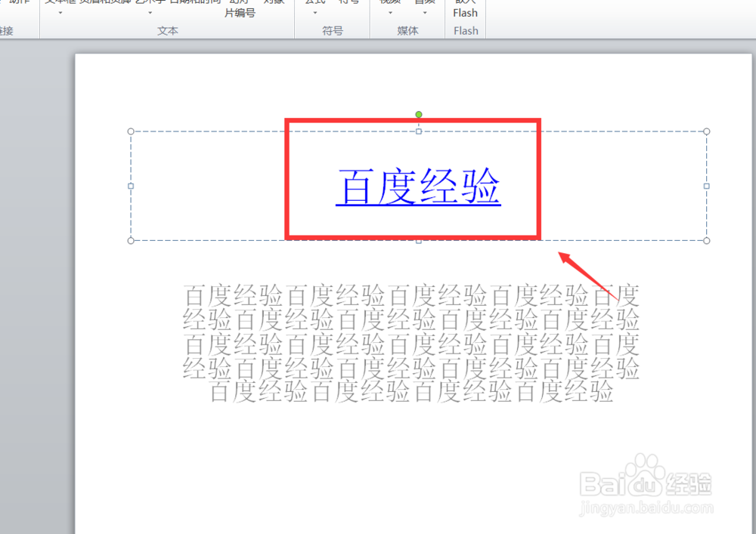Image resolution: width=756 pixels, height=534 pixels.
Task: Click the bottom-right corner handle of the title box
Action: pyautogui.click(x=707, y=241)
